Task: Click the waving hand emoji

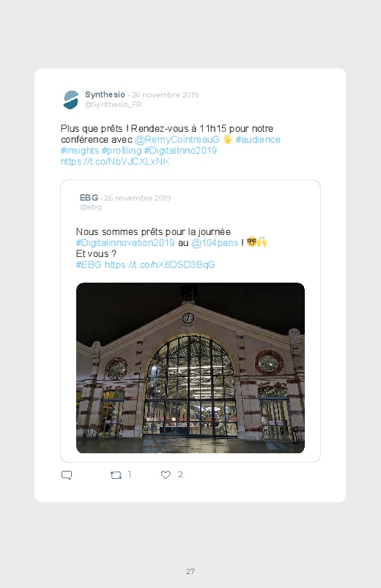Action: (227, 139)
